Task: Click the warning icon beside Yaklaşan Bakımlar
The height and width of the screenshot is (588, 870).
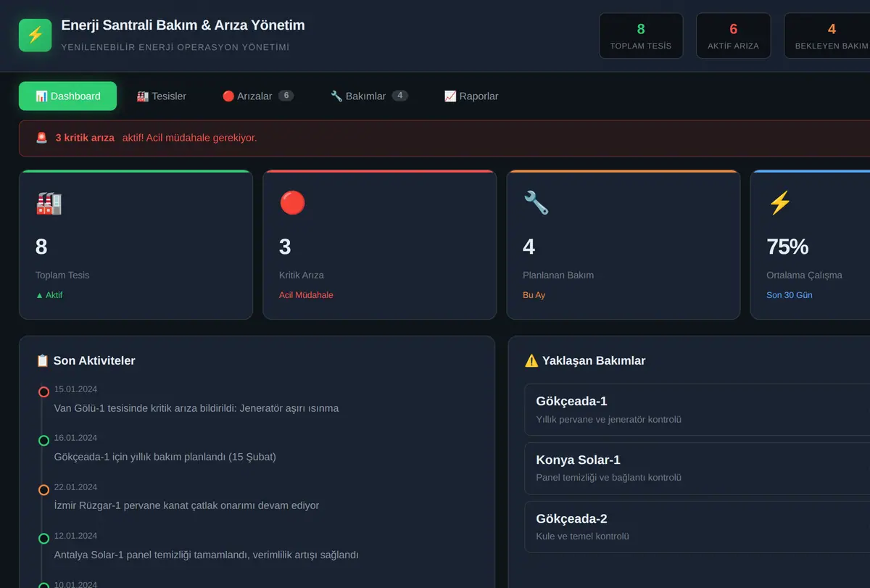Action: (531, 360)
